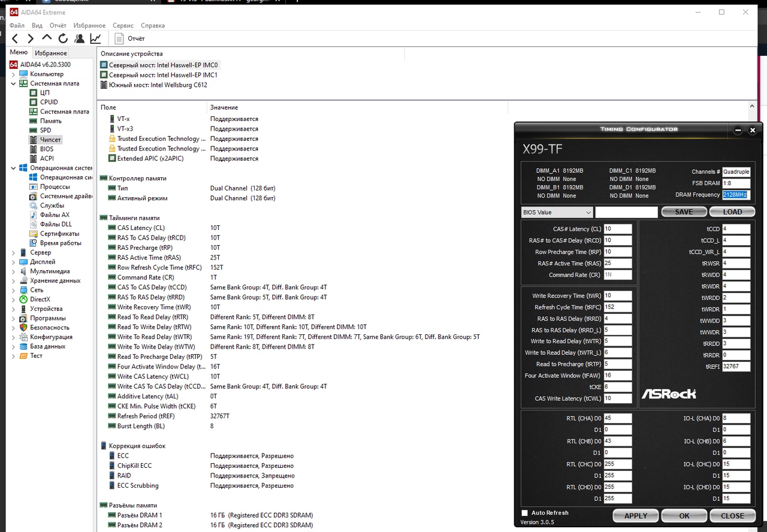Click the Системные драйверы icon in the tree
The height and width of the screenshot is (532, 767).
pyautogui.click(x=34, y=196)
